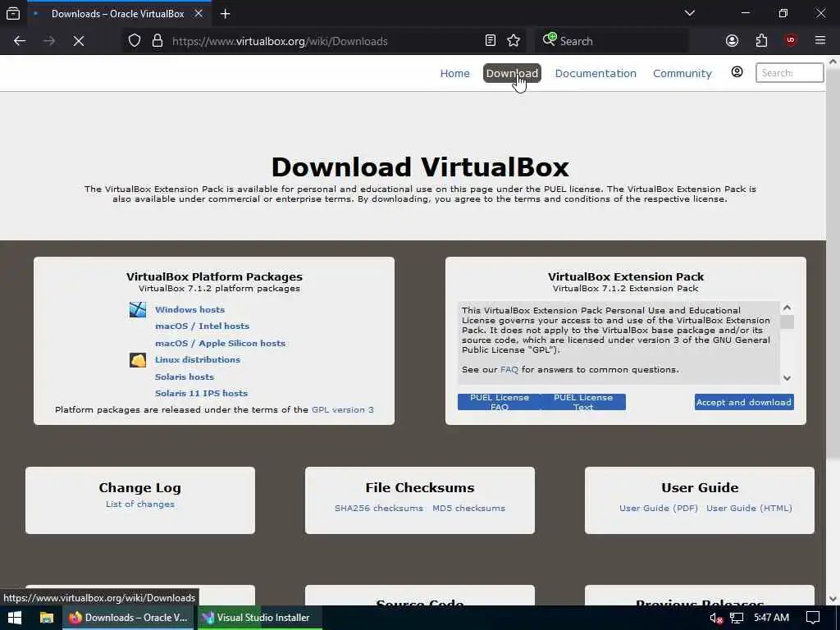
Task: Click the PUEL License FAQ button
Action: 500,402
